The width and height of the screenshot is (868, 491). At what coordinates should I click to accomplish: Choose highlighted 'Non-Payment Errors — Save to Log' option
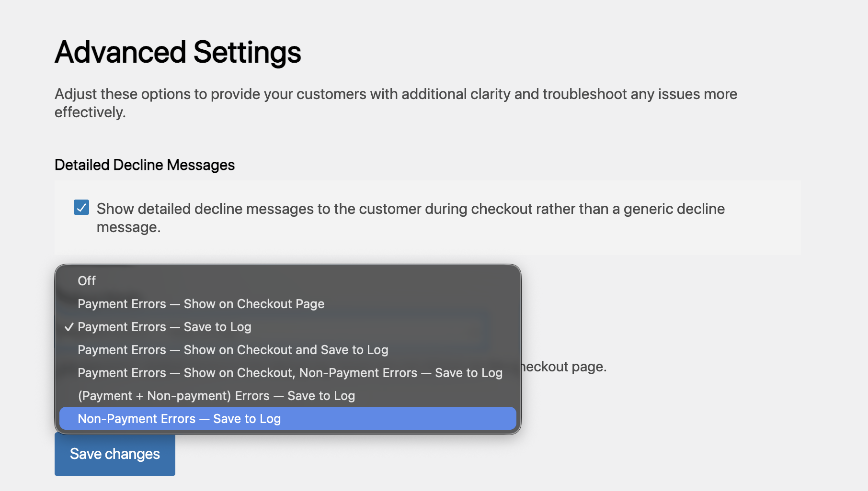click(179, 419)
